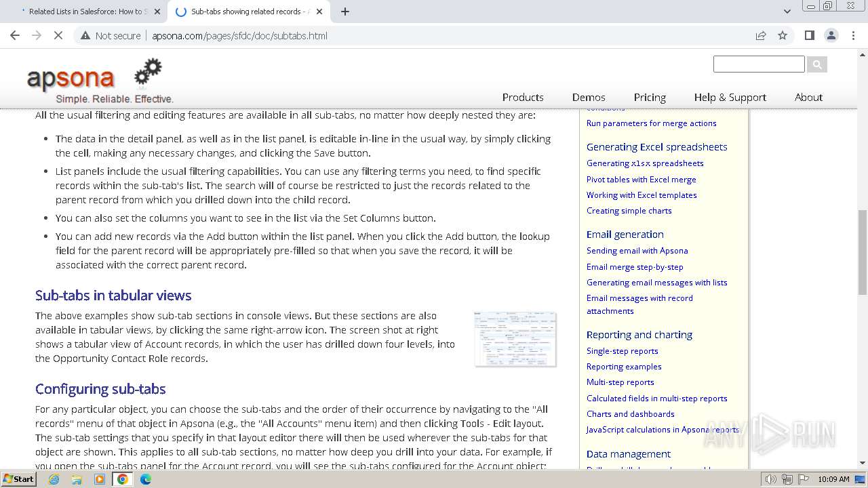868x488 pixels.
Task: Open Calculated fields in multi-step reports link
Action: point(656,399)
